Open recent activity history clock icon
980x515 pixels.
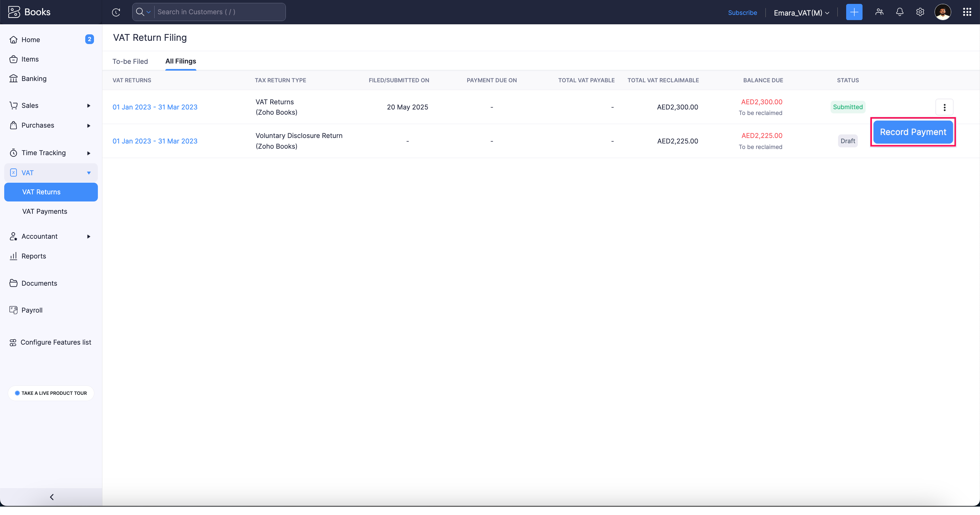coord(116,12)
